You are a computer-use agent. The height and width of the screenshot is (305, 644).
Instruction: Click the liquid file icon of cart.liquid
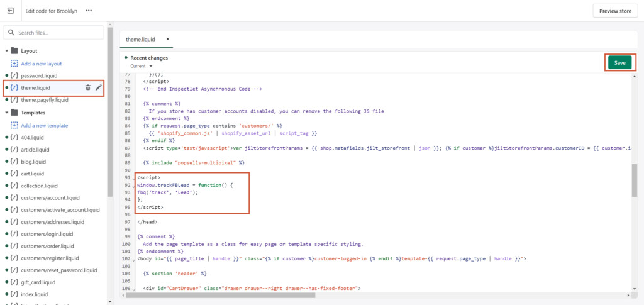pyautogui.click(x=14, y=174)
